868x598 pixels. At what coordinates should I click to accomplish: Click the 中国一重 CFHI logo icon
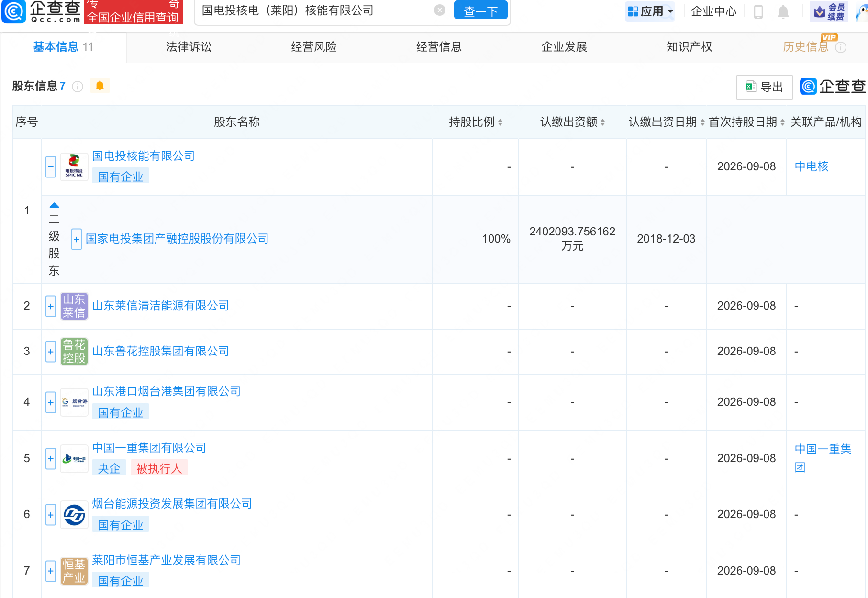pyautogui.click(x=74, y=459)
